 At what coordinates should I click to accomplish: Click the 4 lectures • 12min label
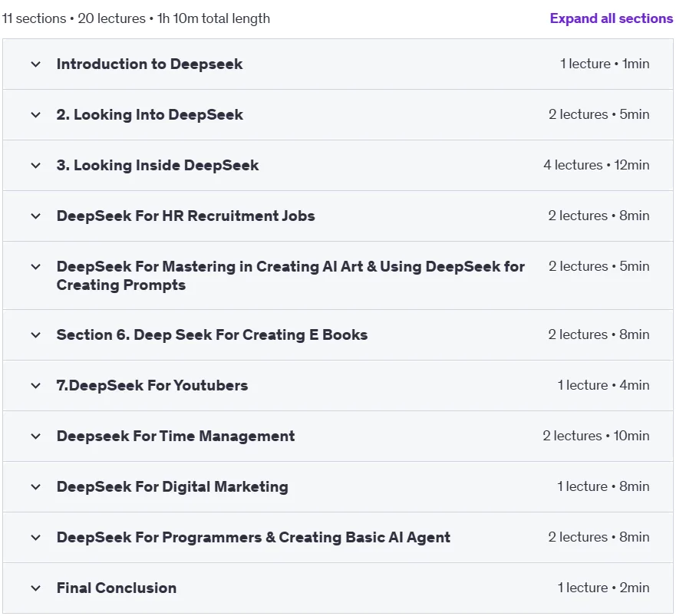click(596, 165)
